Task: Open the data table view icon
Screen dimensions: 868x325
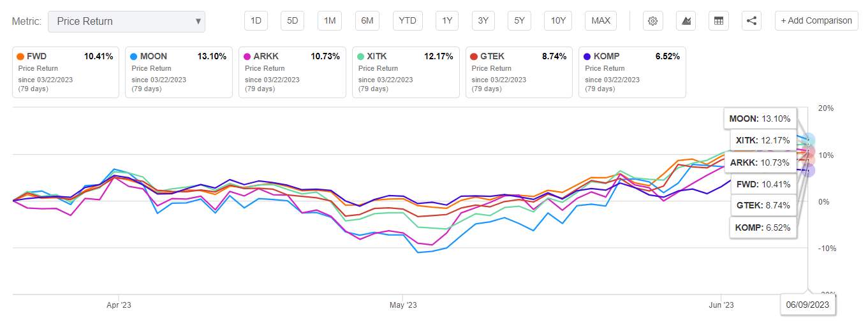Action: tap(719, 20)
